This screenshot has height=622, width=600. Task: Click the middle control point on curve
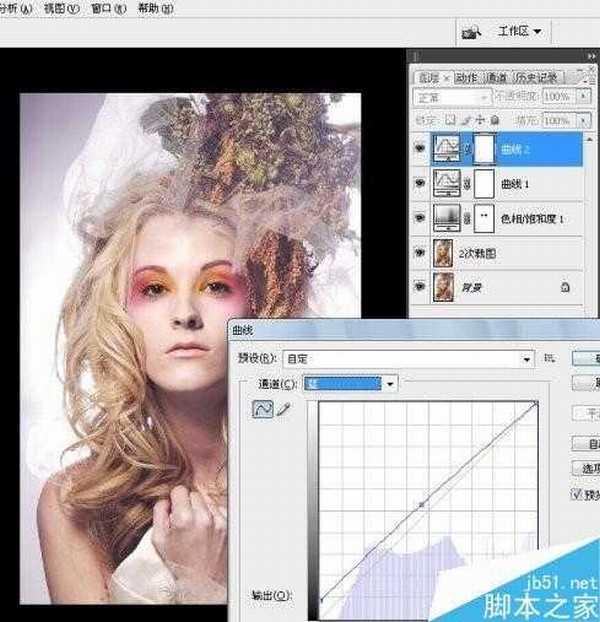[422, 505]
